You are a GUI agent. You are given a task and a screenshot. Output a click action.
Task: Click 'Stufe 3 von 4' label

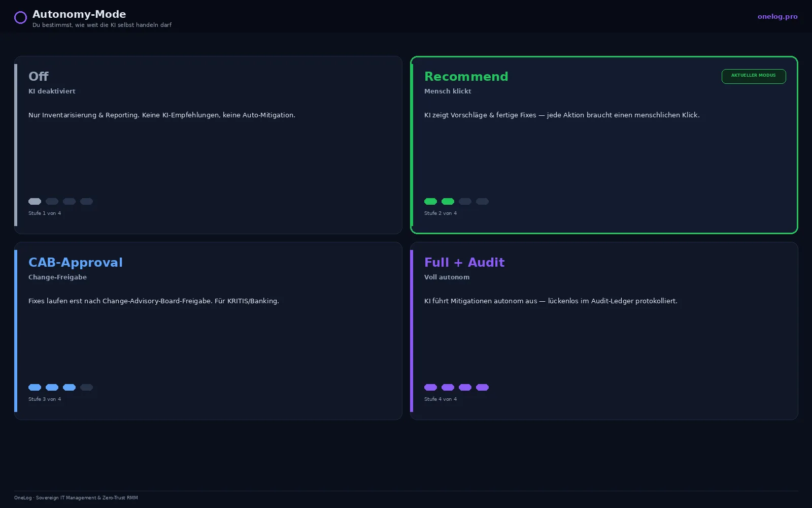tap(45, 399)
